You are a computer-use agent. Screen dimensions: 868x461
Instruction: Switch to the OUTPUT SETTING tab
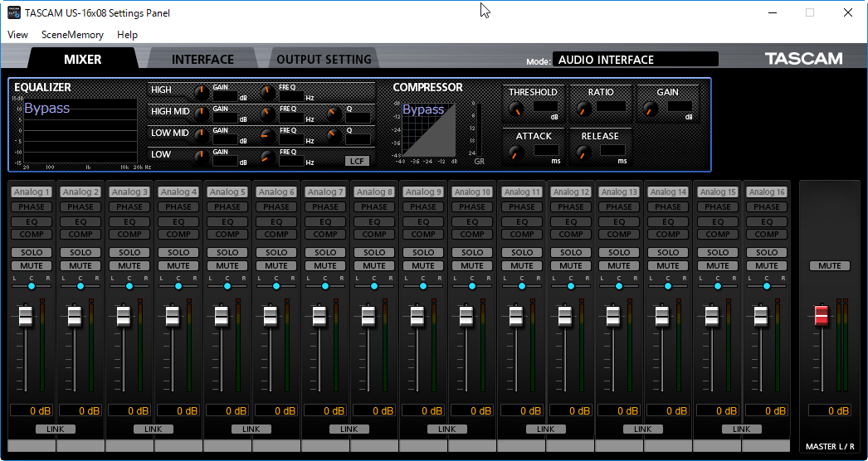pos(324,60)
